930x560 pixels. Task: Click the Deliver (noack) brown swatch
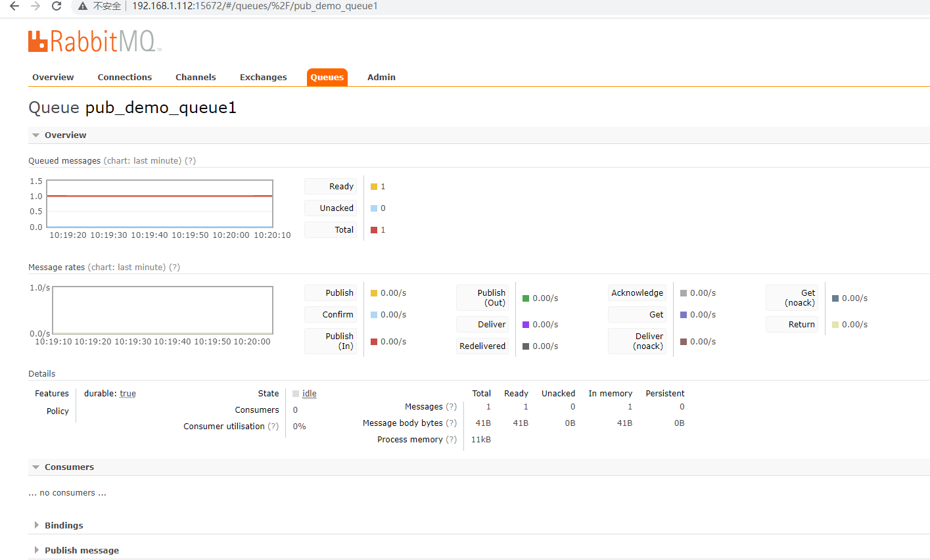(684, 342)
